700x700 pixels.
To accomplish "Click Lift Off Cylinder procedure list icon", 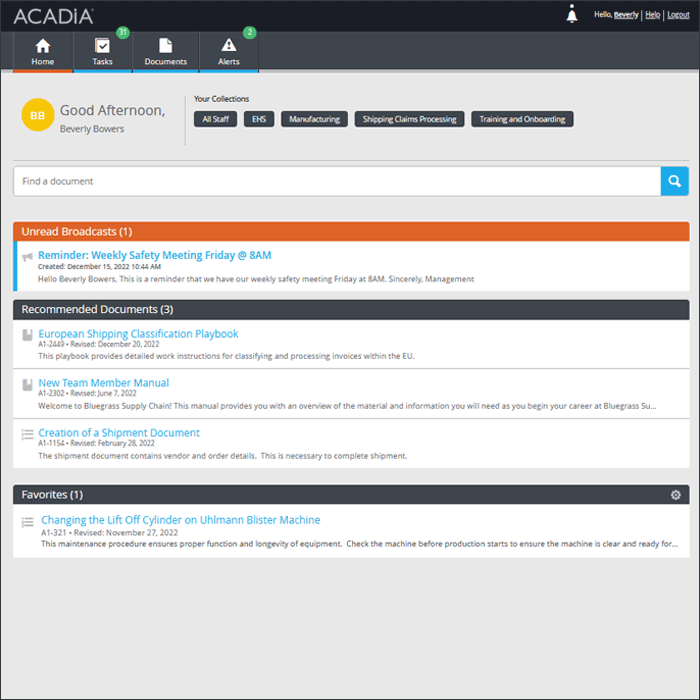I will [x=27, y=522].
